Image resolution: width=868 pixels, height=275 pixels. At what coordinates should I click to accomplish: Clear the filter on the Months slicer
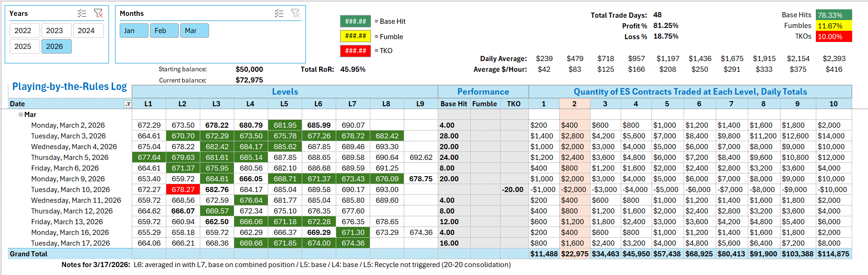[295, 14]
